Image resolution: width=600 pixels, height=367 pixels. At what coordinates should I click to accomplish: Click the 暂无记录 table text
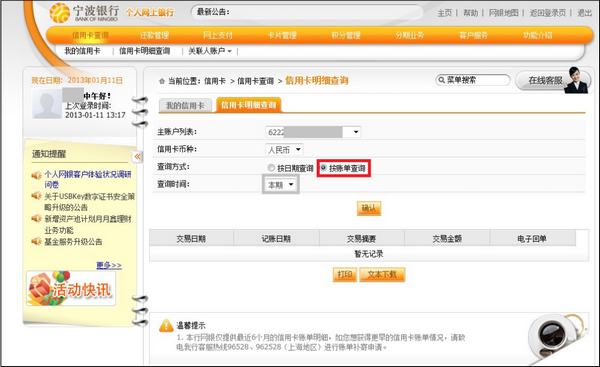point(369,254)
